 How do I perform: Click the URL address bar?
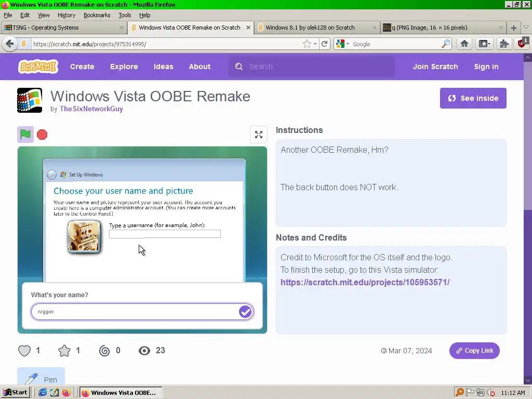point(166,44)
